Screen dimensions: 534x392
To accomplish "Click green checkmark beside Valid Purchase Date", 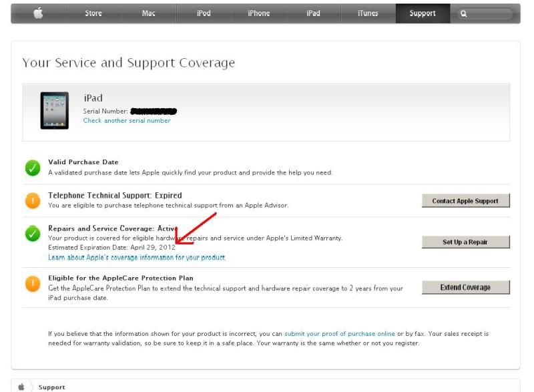I will pos(33,168).
